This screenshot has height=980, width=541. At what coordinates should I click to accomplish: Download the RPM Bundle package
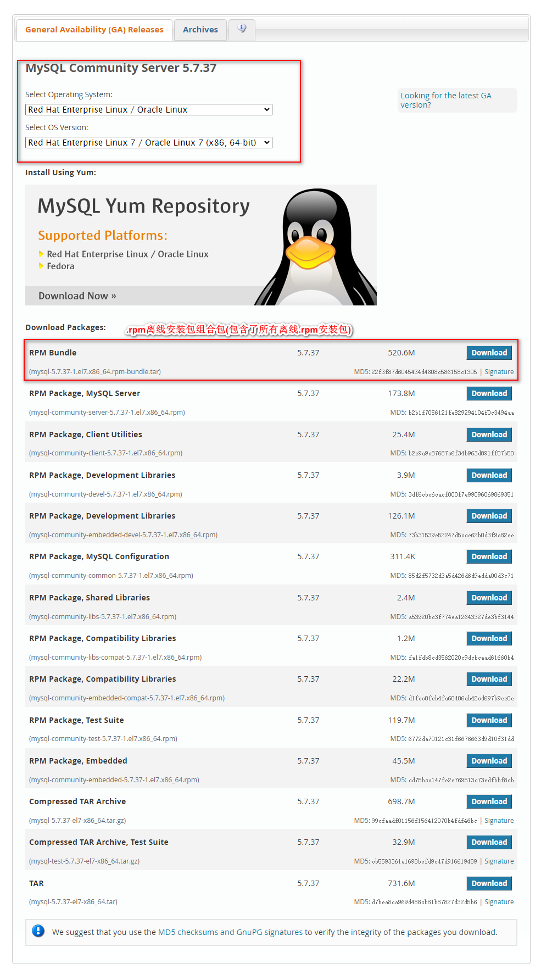pyautogui.click(x=489, y=353)
